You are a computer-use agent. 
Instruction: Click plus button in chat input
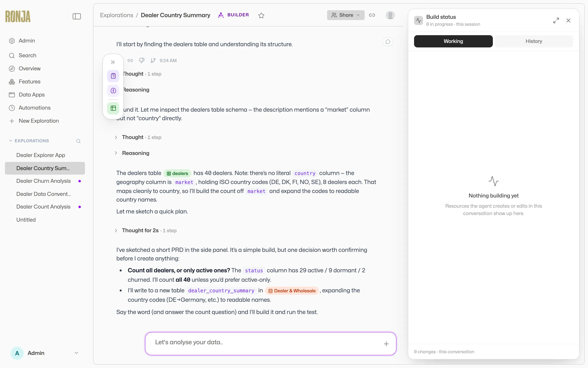(386, 344)
